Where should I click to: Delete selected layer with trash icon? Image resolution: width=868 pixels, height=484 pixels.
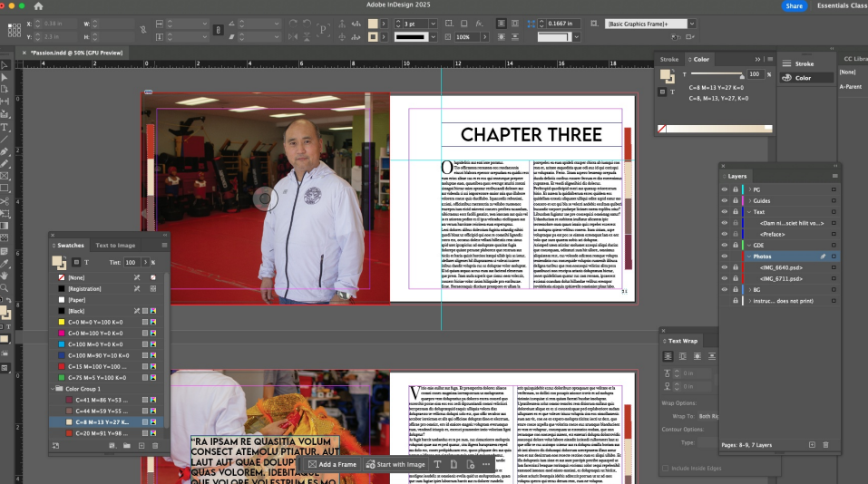pos(824,445)
